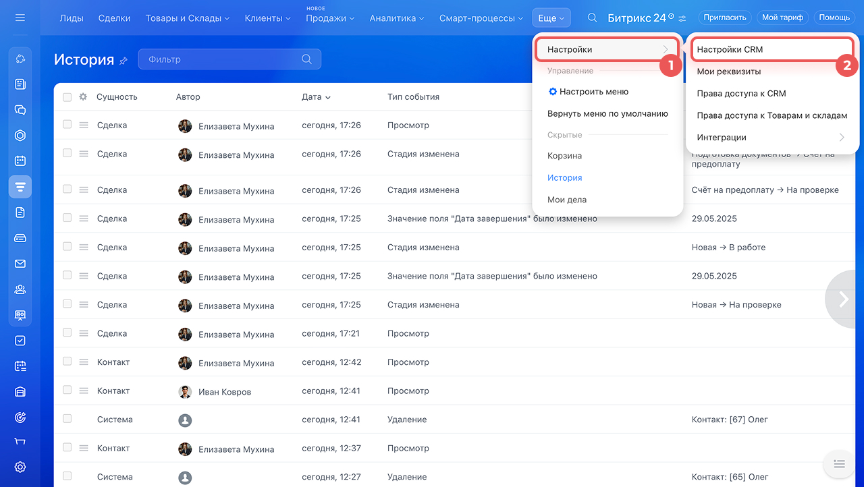Open the mail envelope sidebar icon
868x487 pixels.
point(20,264)
